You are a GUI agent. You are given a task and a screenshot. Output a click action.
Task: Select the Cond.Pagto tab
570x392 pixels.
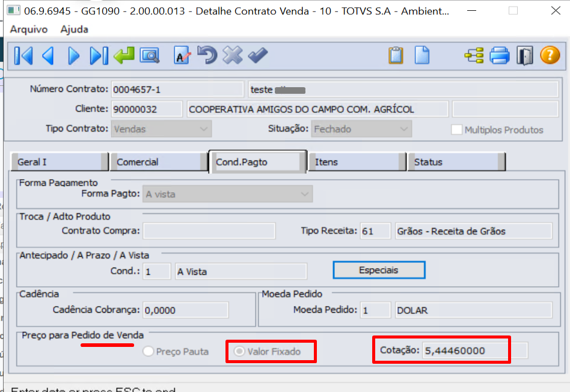click(258, 162)
